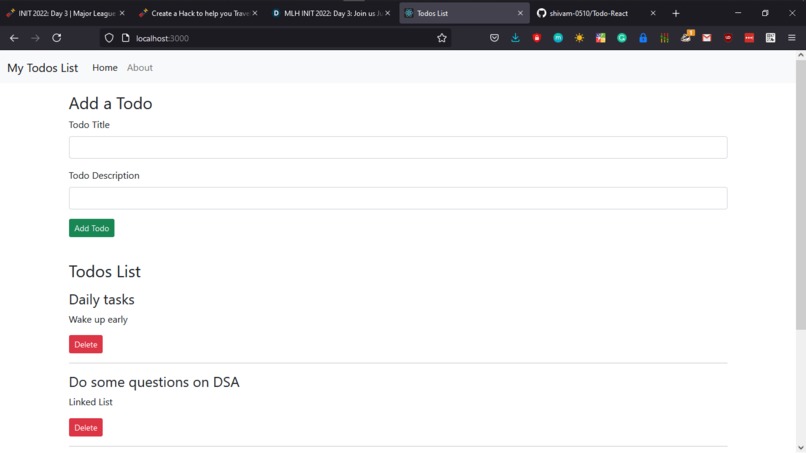The width and height of the screenshot is (806, 453).
Task: Minimize the browser window
Action: click(x=738, y=13)
